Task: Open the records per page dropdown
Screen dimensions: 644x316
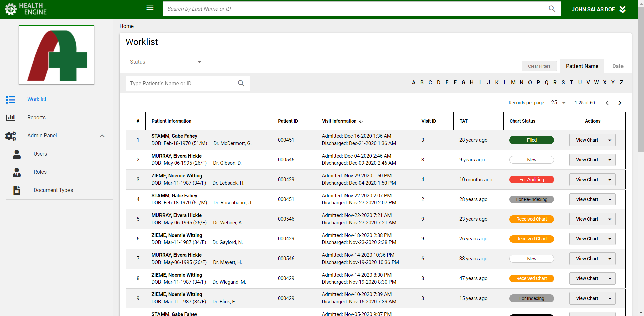Action: pyautogui.click(x=558, y=103)
